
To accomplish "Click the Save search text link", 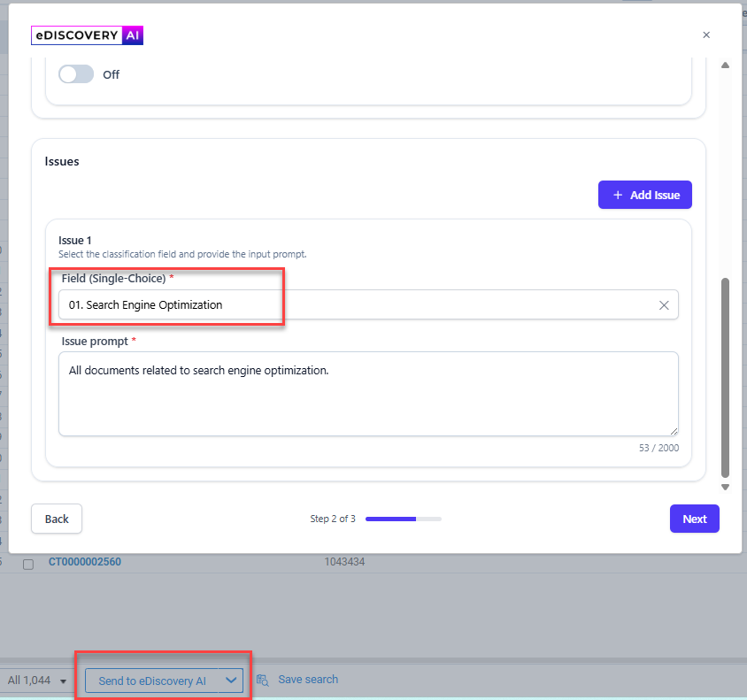I will tap(308, 680).
